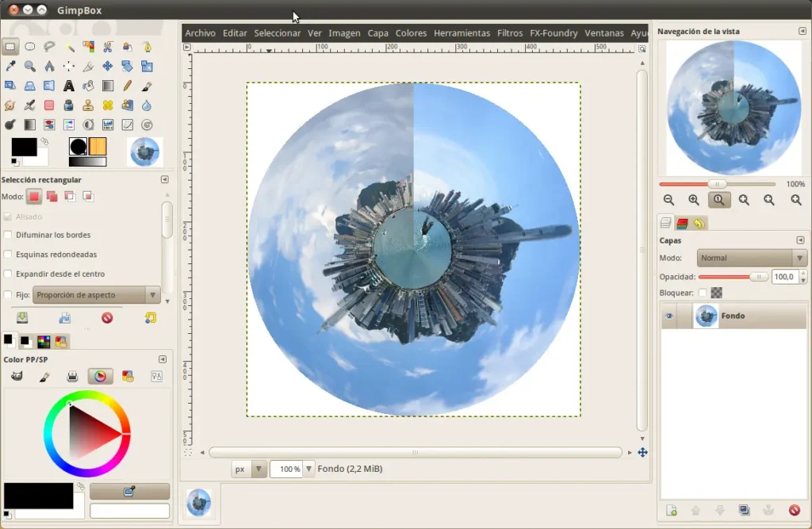Select the Pencil tool
The width and height of the screenshot is (812, 529).
point(128,86)
